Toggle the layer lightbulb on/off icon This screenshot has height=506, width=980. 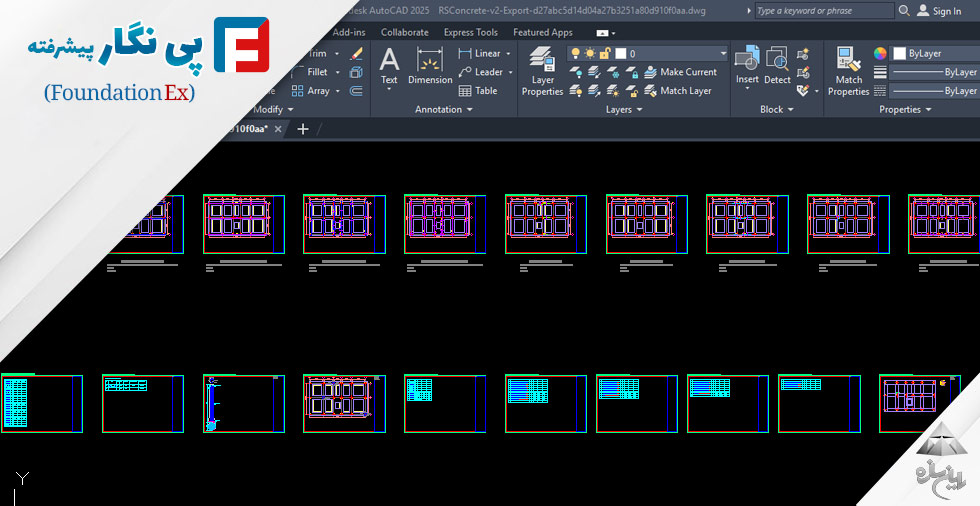576,53
